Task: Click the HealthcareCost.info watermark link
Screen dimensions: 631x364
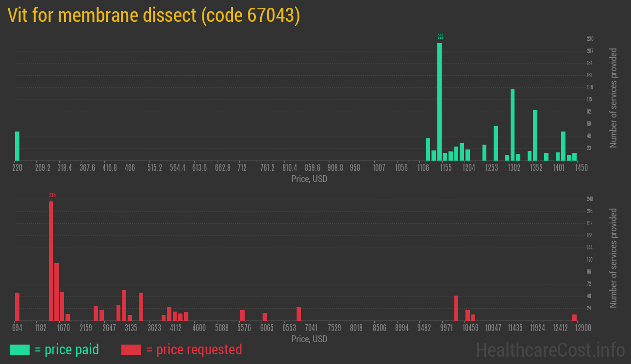Action: 550,349
